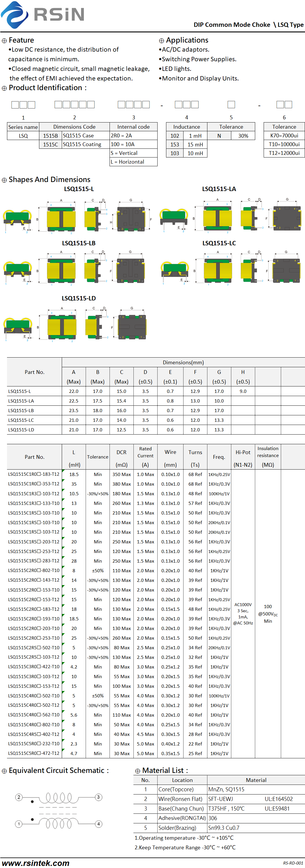Image resolution: width=305 pixels, height=868 pixels.
Task: Click the bullet icon beside Equivalent Circuit Schematic
Action: [x=4, y=771]
